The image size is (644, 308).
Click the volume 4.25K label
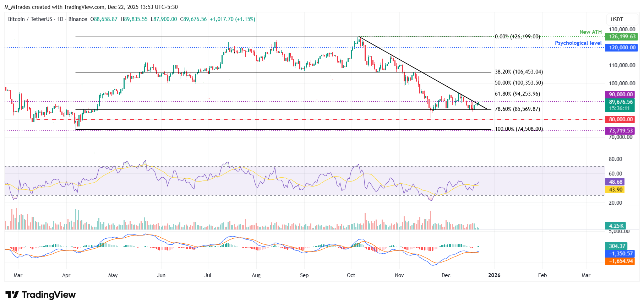click(616, 226)
